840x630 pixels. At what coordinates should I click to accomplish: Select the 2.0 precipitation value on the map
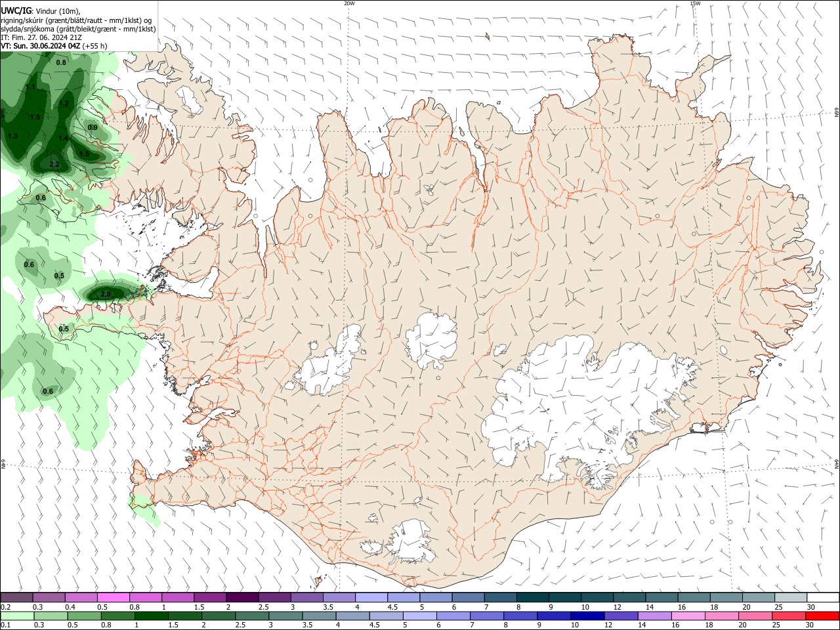[x=106, y=294]
